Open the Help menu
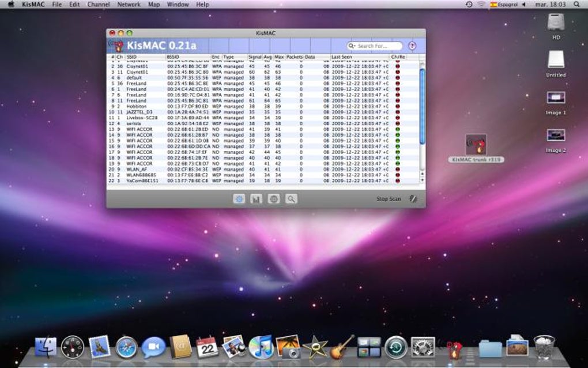Image resolution: width=588 pixels, height=368 pixels. click(202, 5)
